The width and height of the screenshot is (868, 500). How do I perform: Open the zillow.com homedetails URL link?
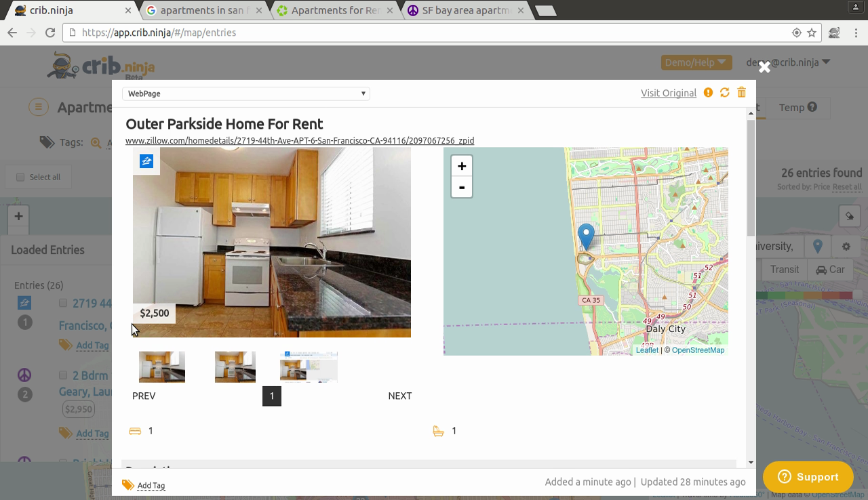point(300,140)
